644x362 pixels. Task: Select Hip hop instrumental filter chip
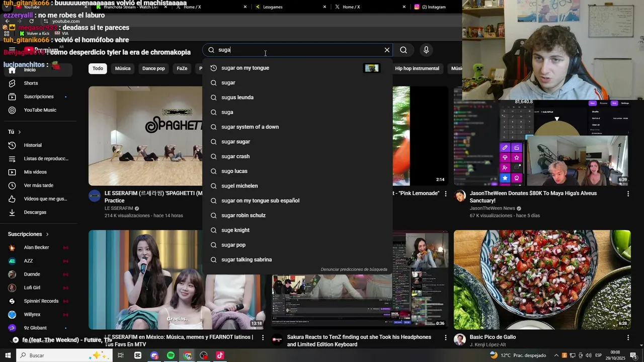[x=417, y=68]
